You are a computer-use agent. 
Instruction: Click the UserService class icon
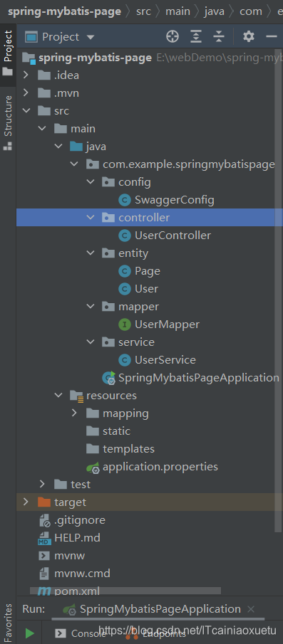click(x=124, y=360)
